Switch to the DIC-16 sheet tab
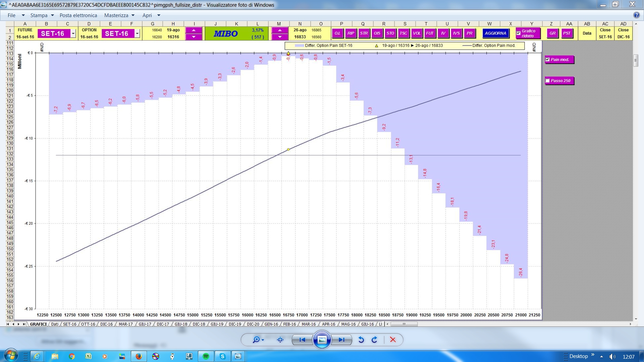 point(106,324)
